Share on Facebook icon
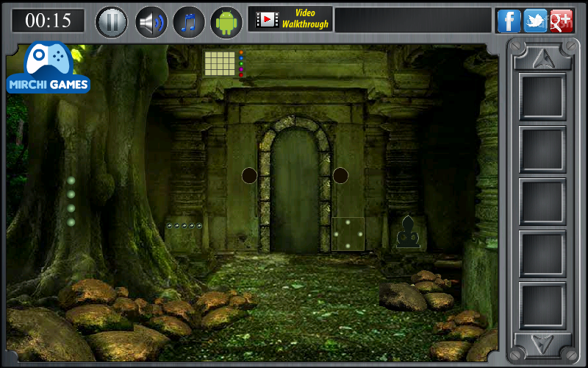588x368 pixels. (x=509, y=21)
